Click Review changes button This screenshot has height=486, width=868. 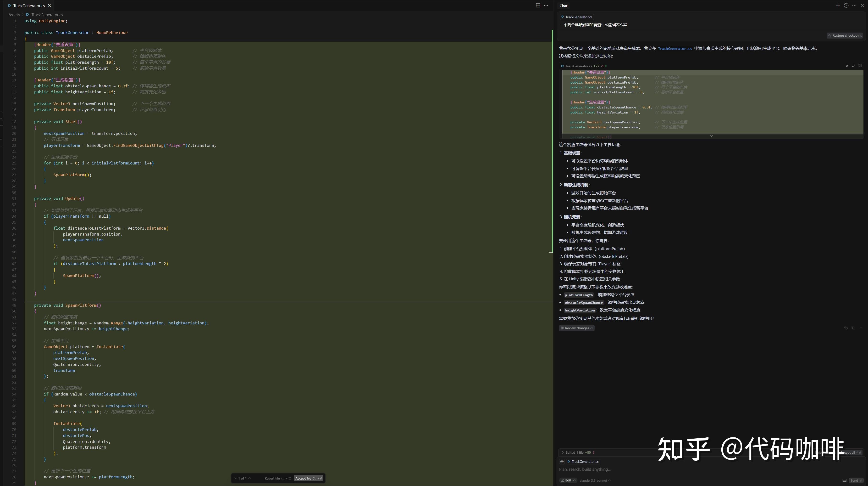tap(576, 328)
